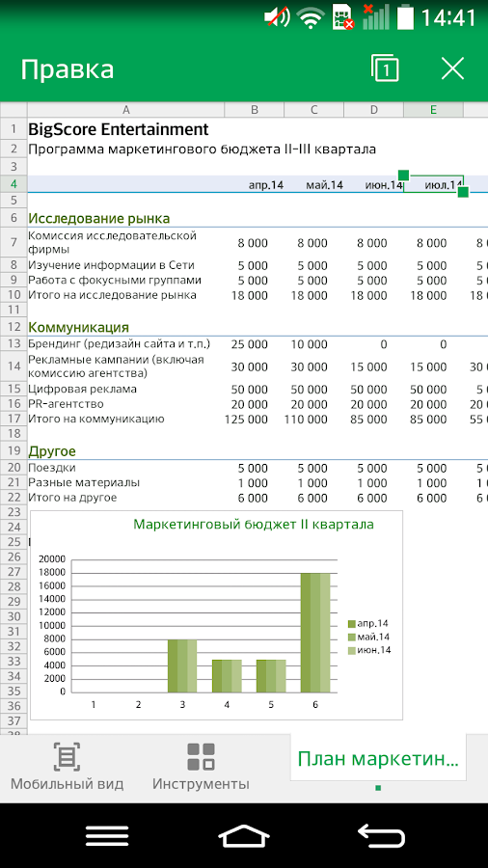Open the Инструменты panel
The width and height of the screenshot is (488, 868).
click(x=201, y=768)
